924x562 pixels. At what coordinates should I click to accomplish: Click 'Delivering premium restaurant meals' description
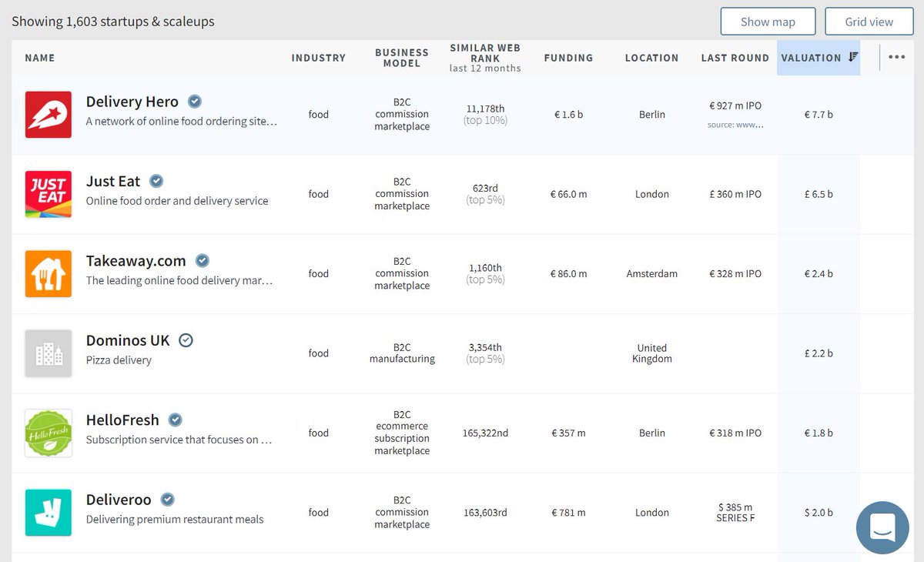(x=175, y=520)
